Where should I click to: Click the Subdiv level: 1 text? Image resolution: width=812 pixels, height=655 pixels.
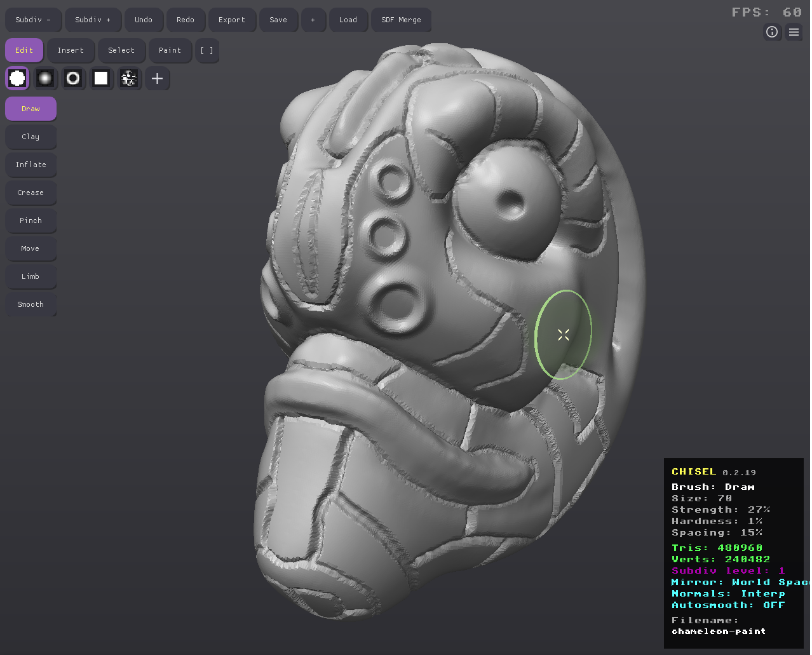[x=729, y=571]
